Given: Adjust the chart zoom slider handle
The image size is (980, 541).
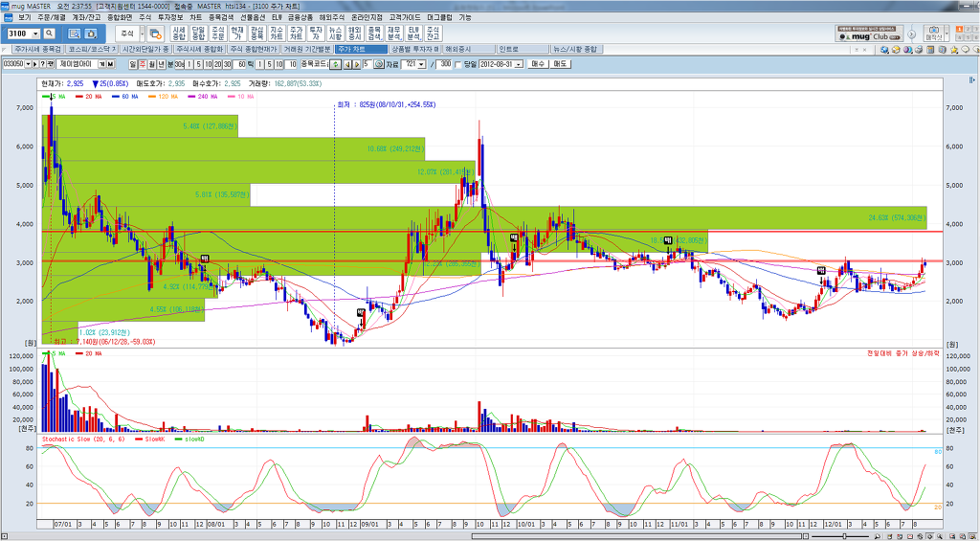Looking at the screenshot, I should pos(844,536).
